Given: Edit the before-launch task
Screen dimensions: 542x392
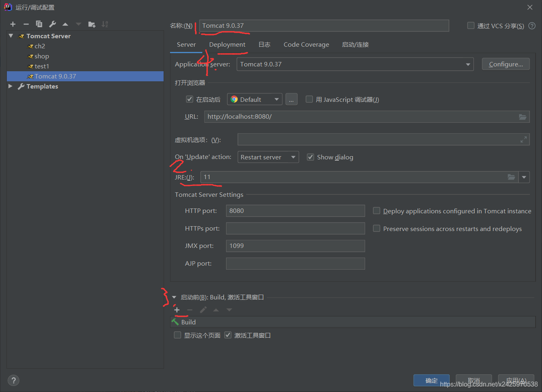Looking at the screenshot, I should point(203,310).
